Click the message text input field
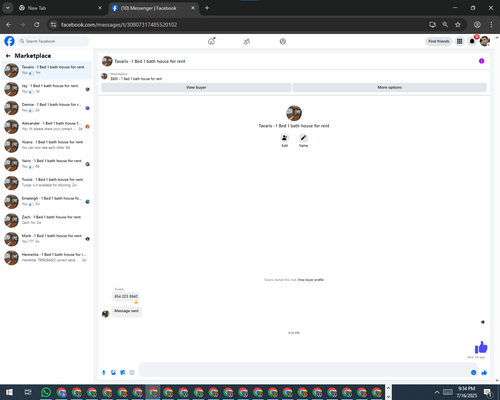500x400 pixels. (x=304, y=370)
